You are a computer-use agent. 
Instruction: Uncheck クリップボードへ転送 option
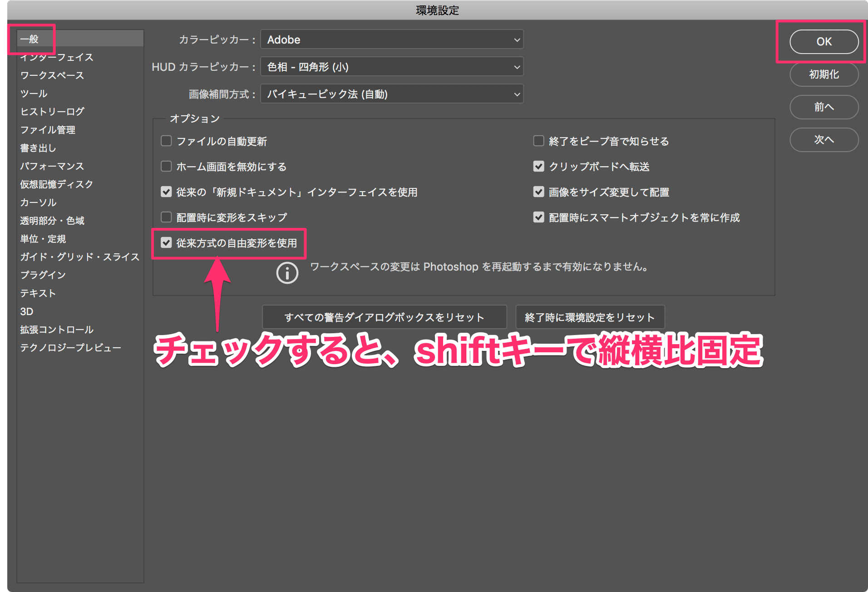(539, 167)
